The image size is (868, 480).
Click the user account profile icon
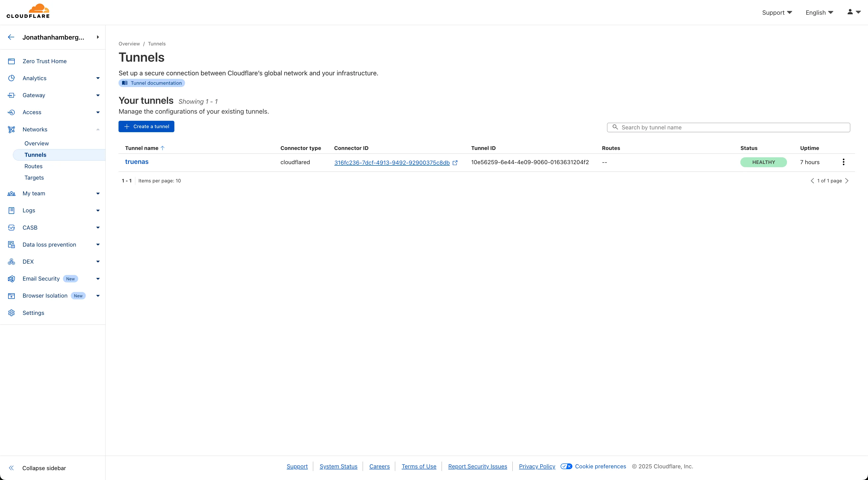(x=850, y=12)
